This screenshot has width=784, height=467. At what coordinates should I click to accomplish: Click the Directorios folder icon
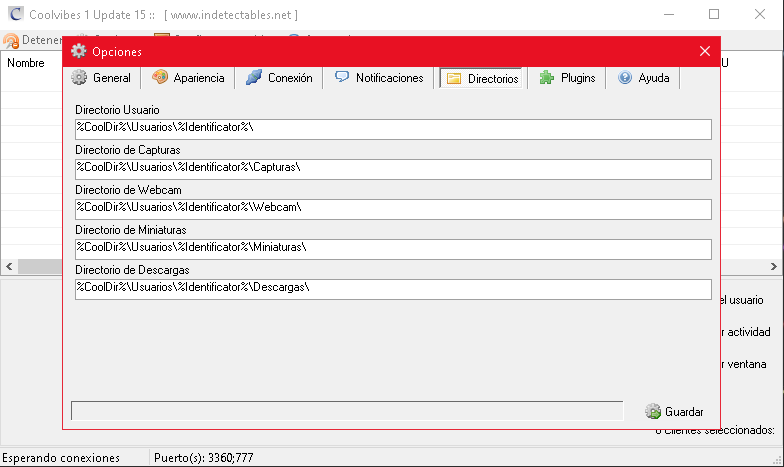(454, 78)
